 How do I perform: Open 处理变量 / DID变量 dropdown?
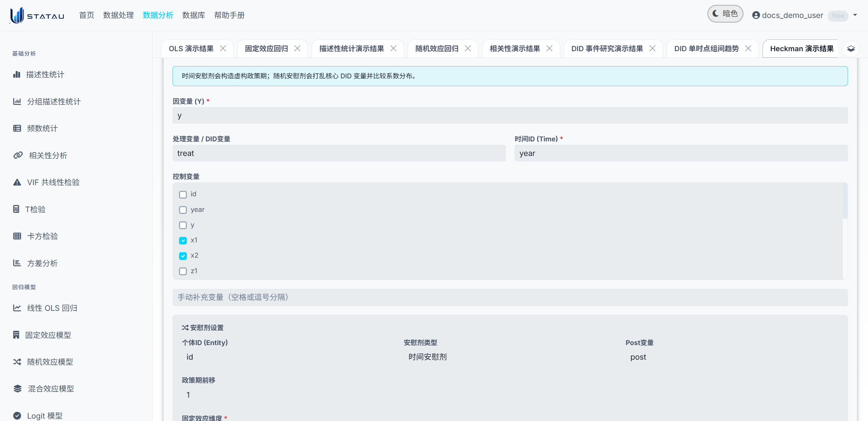click(339, 153)
